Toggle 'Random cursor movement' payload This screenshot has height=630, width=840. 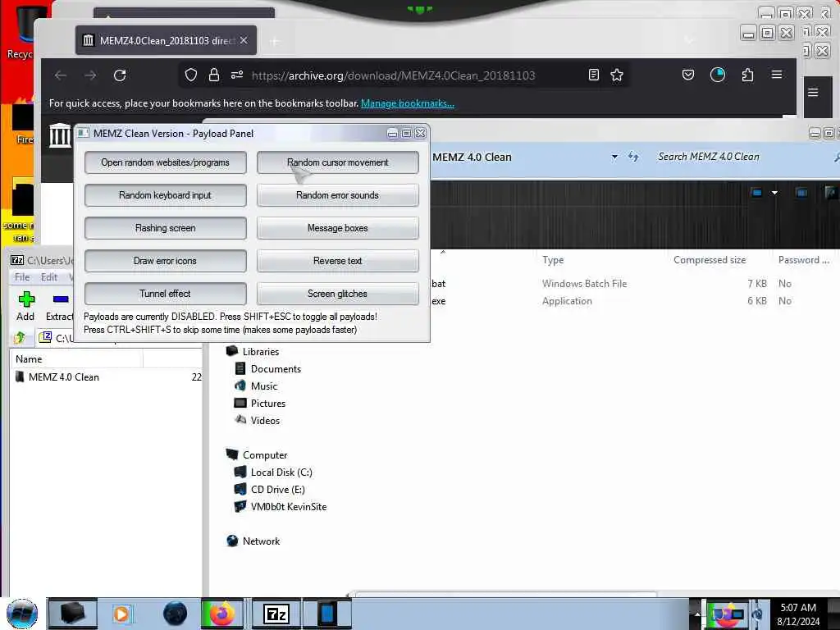(337, 162)
